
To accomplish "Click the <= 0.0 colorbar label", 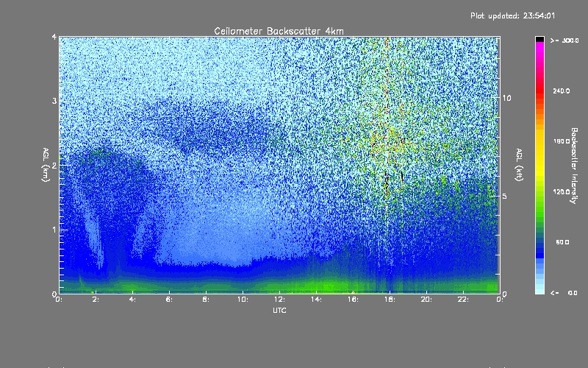I will tap(564, 293).
